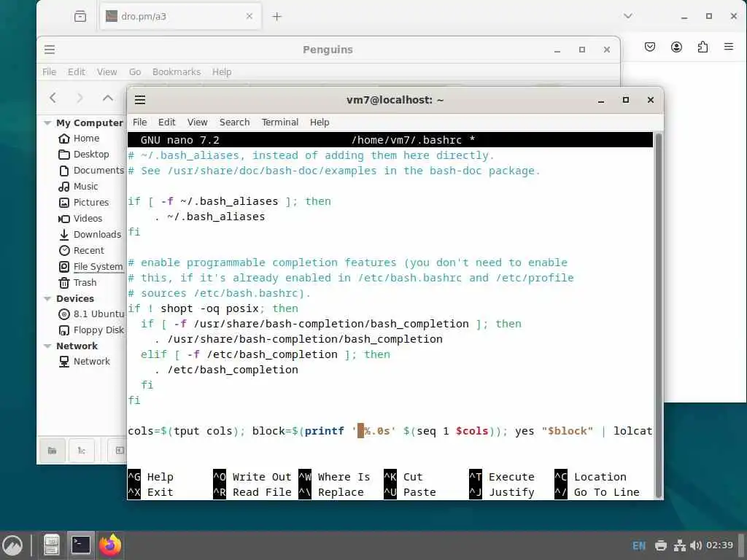Image resolution: width=747 pixels, height=560 pixels.
Task: Open terminal File menu
Action: pyautogui.click(x=139, y=122)
